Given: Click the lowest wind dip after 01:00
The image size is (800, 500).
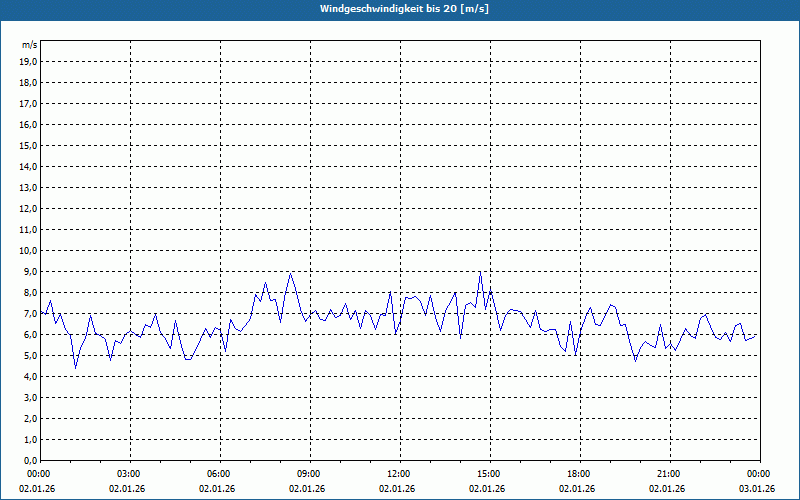Looking at the screenshot, I should pyautogui.click(x=76, y=368).
